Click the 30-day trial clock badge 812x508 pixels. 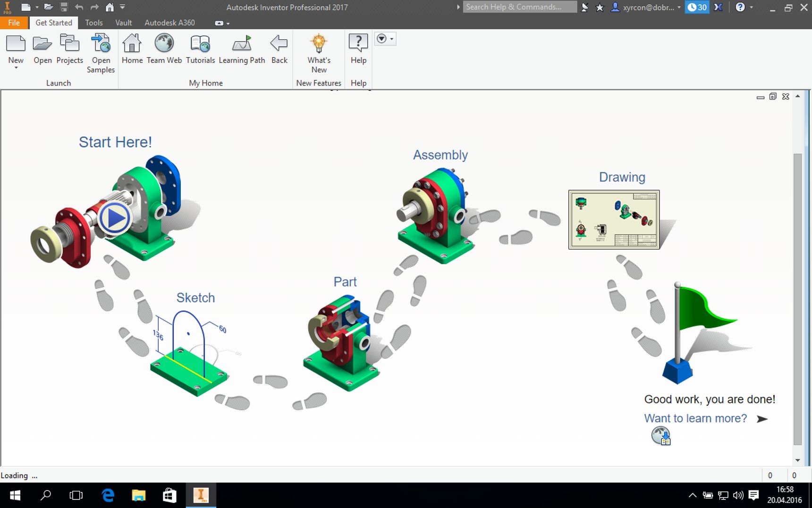697,7
